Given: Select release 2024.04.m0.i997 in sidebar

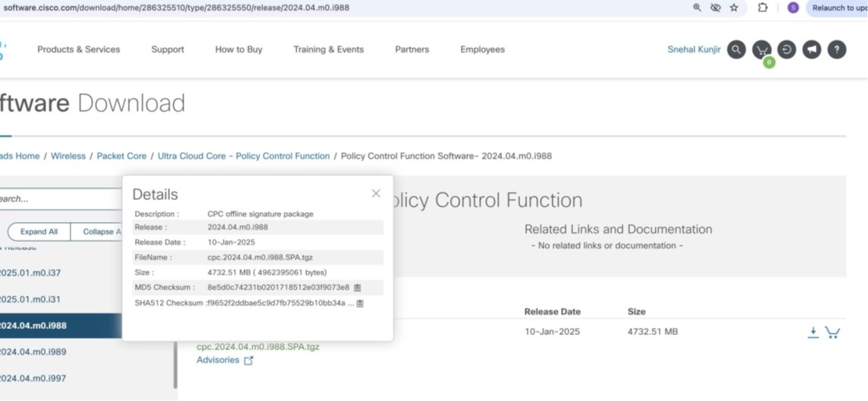Looking at the screenshot, I should tap(33, 378).
